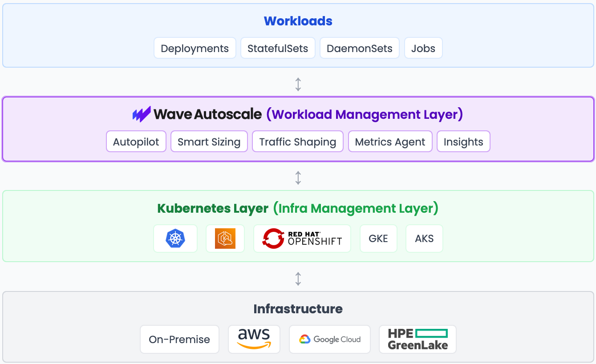The height and width of the screenshot is (364, 596).
Task: Select the Deployments workload chip
Action: click(195, 48)
